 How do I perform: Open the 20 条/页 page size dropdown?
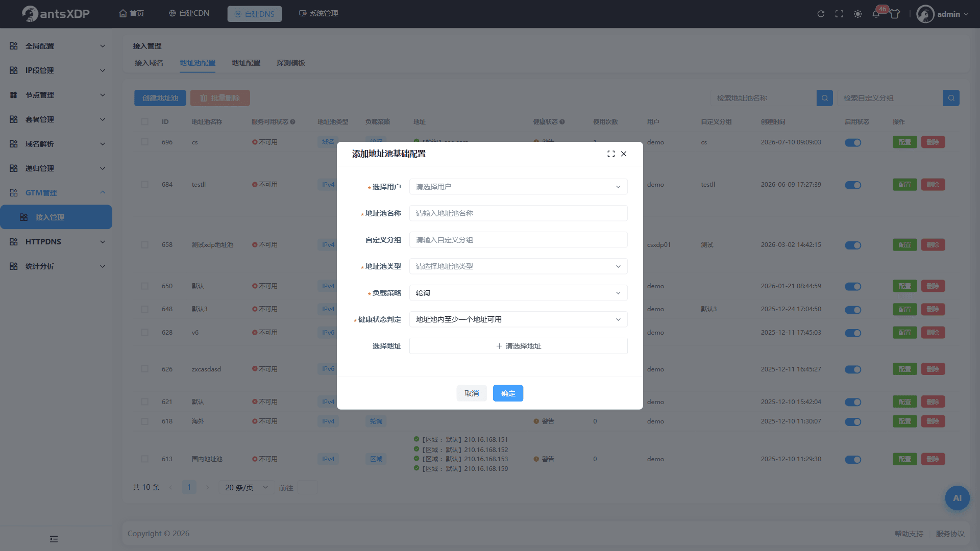tap(247, 487)
